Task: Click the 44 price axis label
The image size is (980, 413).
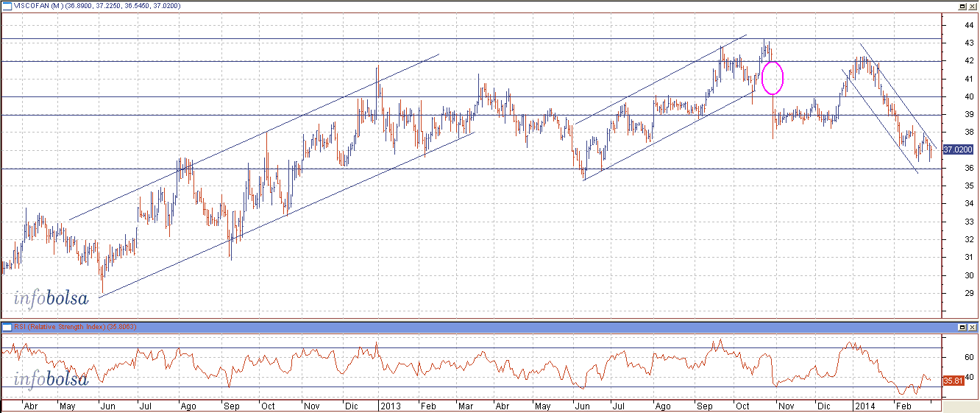Action: pos(969,26)
